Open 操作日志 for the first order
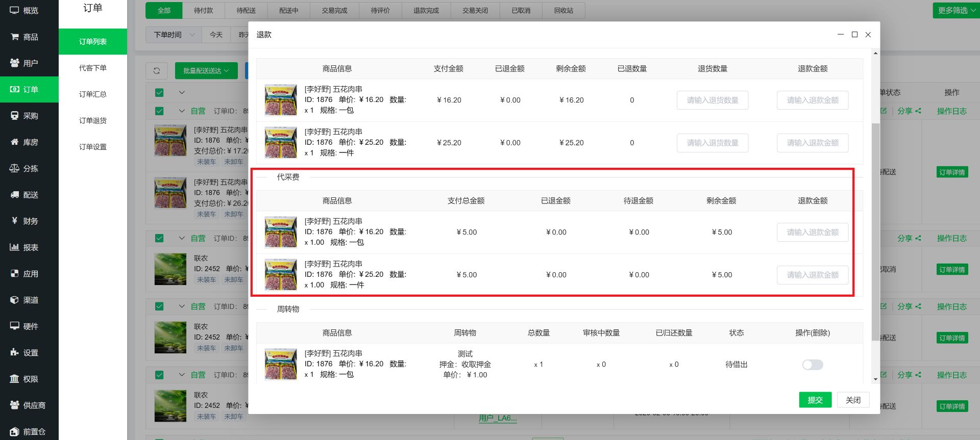The height and width of the screenshot is (440, 980). [952, 111]
